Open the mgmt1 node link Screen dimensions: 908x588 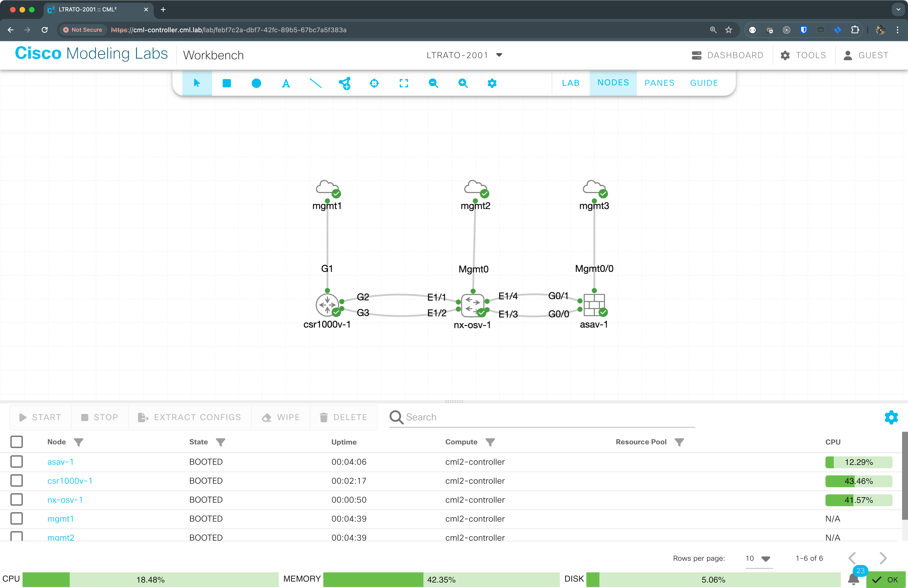coord(60,519)
